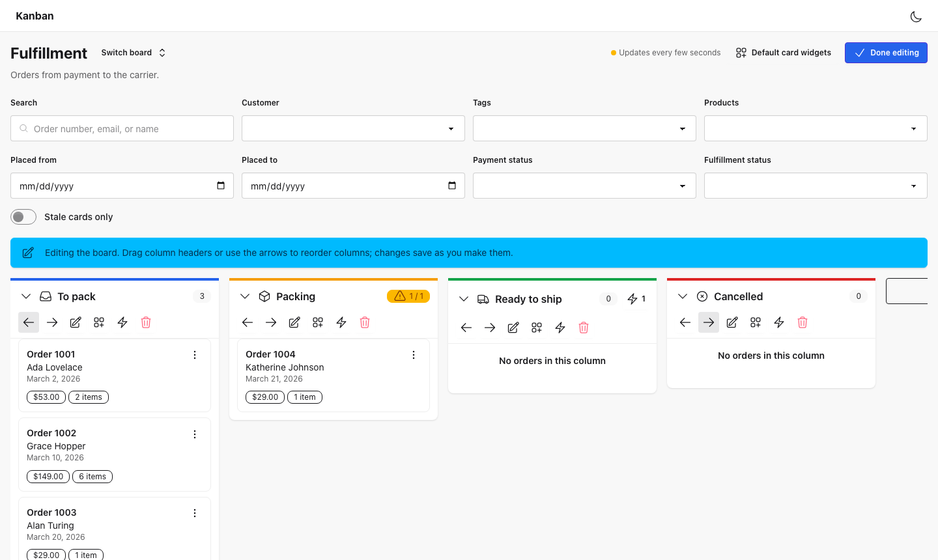Move Ready to ship column right

coord(490,328)
